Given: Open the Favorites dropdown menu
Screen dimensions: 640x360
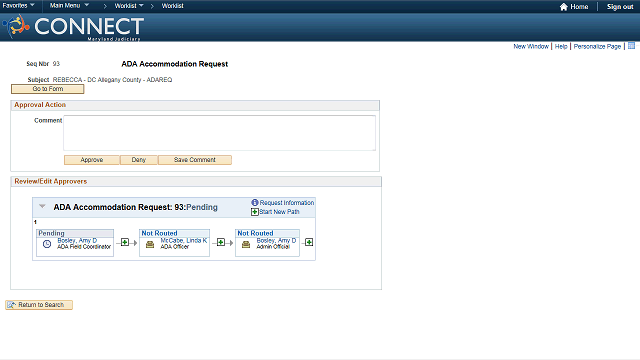Looking at the screenshot, I should (18, 6).
